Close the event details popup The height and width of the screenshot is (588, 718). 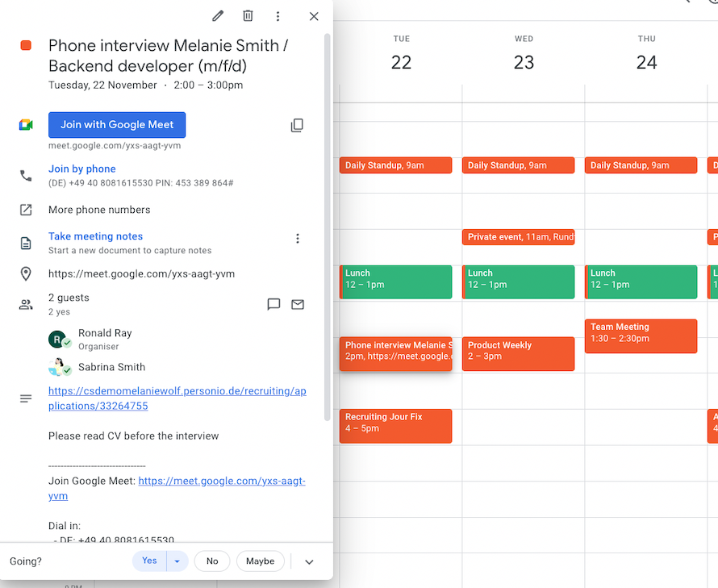pos(314,16)
